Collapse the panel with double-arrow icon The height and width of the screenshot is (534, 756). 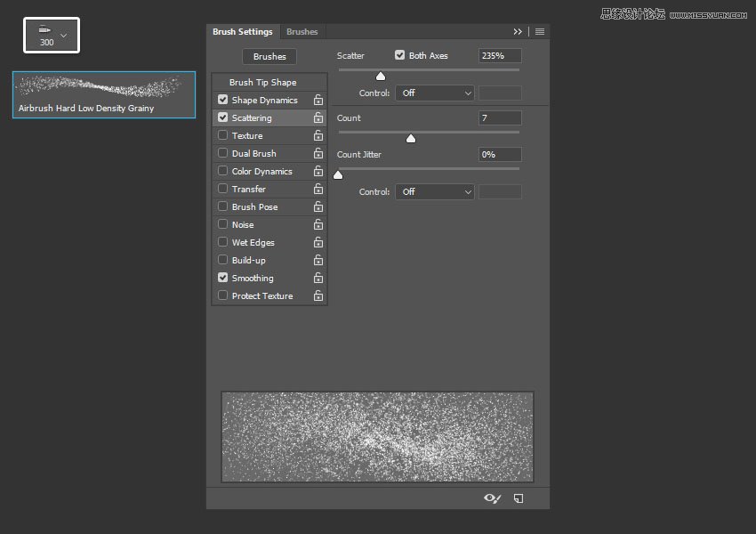pos(518,31)
